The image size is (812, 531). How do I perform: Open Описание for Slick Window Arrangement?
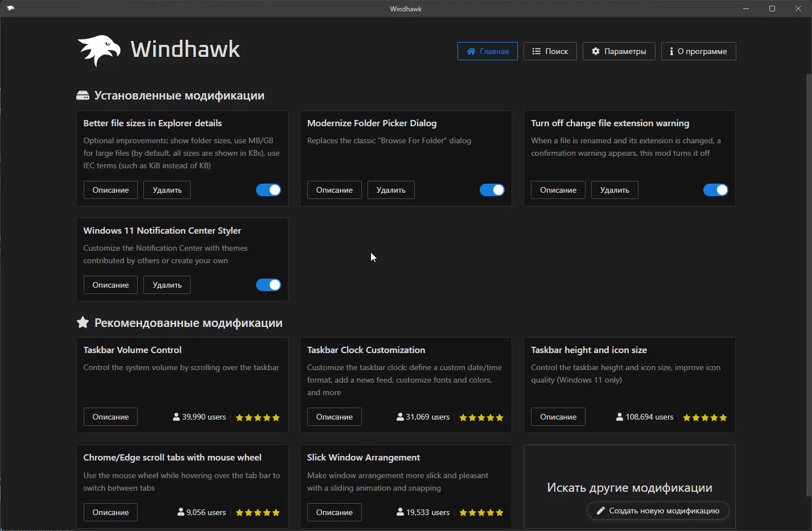[x=335, y=512]
